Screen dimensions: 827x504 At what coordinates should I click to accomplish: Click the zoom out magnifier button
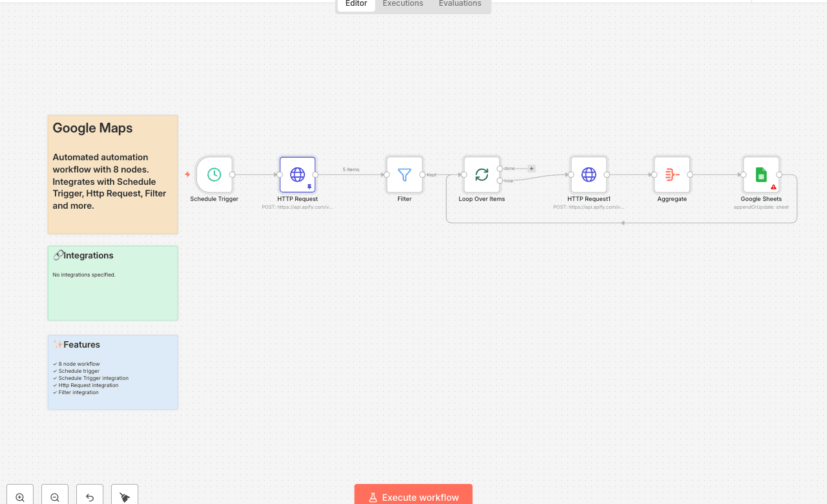55,497
